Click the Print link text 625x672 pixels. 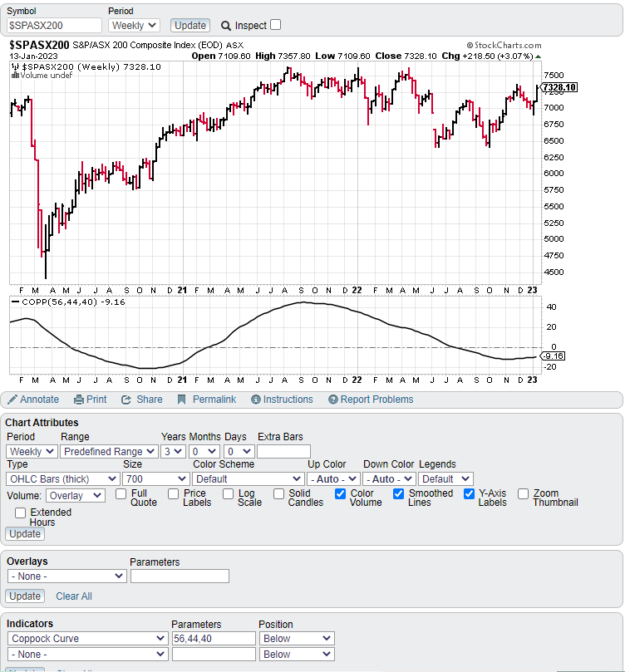coord(96,400)
